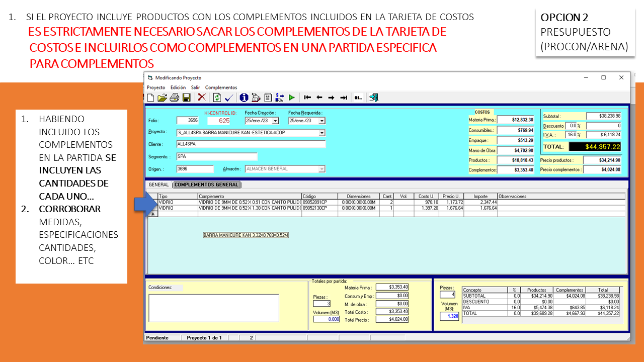
Task: Click the red X delete icon
Action: pyautogui.click(x=202, y=98)
